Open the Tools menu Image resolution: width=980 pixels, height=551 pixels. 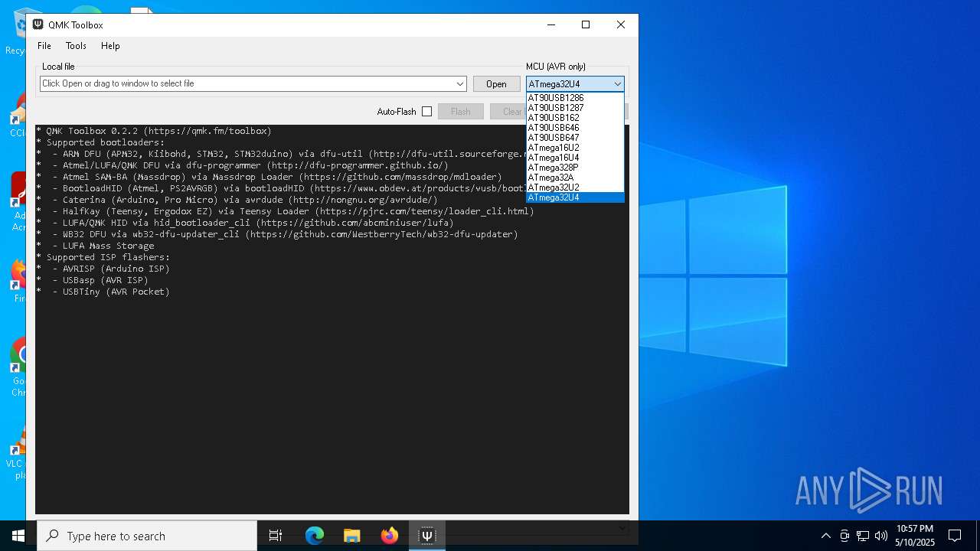click(76, 46)
